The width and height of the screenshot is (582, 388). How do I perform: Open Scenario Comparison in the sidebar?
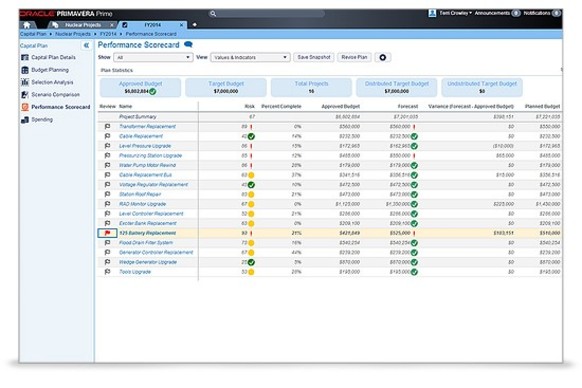pos(55,95)
